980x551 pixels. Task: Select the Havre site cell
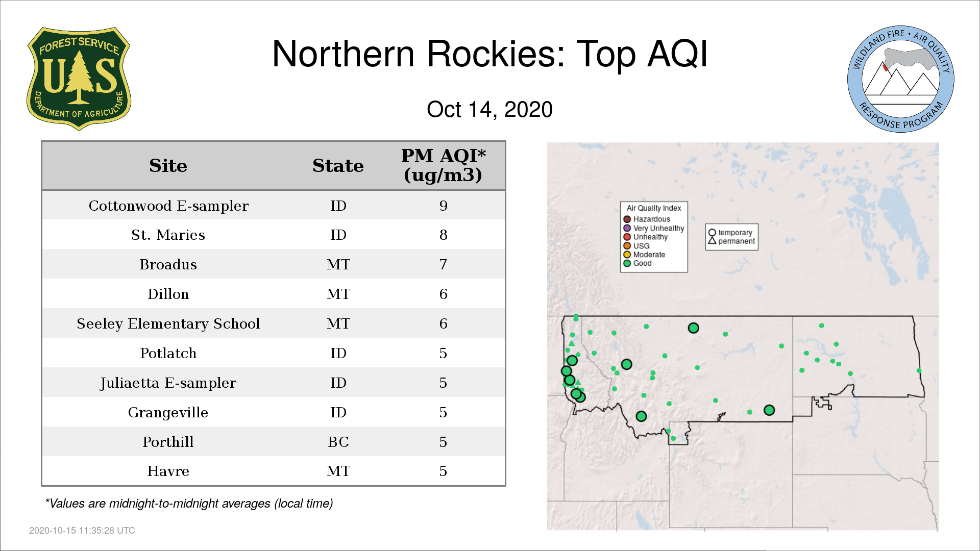tap(168, 471)
